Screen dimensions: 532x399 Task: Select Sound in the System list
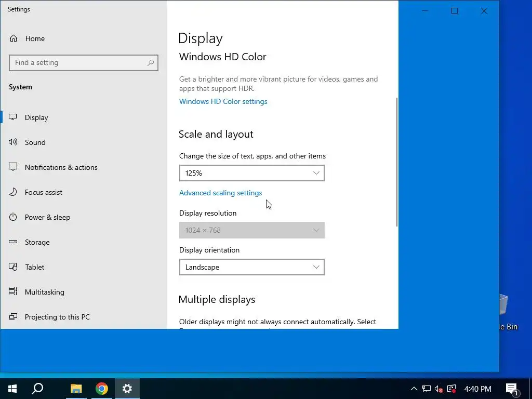point(84,142)
